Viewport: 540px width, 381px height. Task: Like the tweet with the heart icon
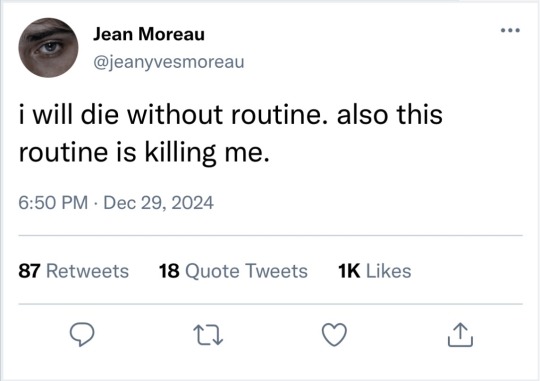pos(334,334)
